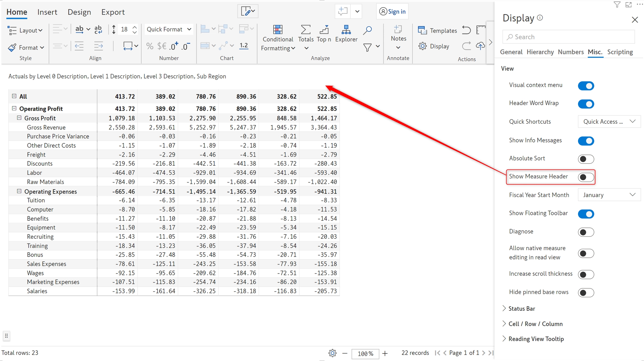Viewport: 644px width, 361px height.
Task: Click the Sign in button
Action: pos(392,11)
